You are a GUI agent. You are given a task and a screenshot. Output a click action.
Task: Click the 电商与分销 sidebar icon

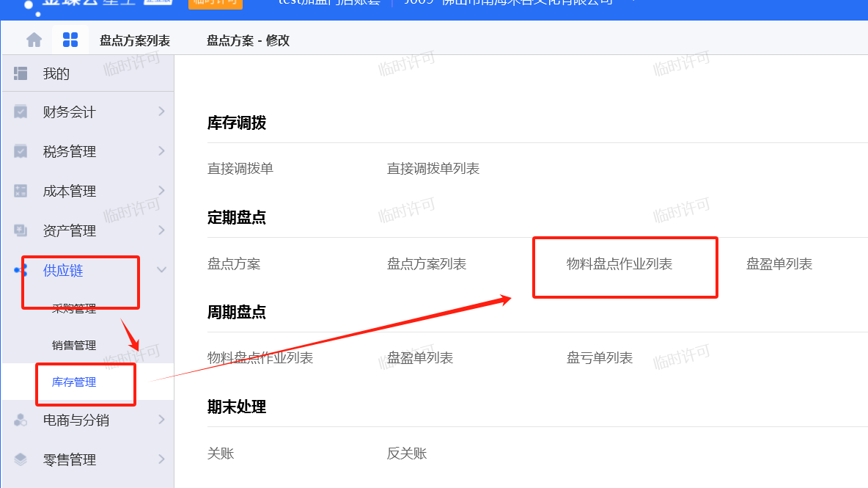pyautogui.click(x=21, y=420)
